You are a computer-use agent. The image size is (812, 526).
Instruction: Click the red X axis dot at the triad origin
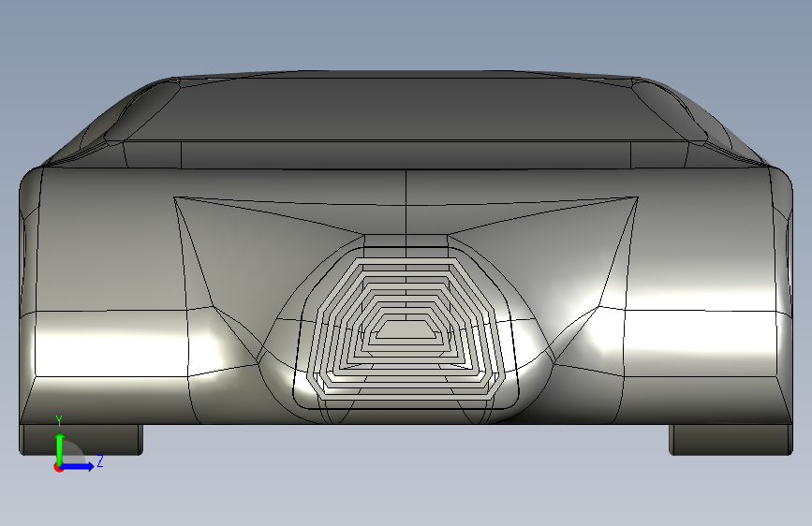[x=58, y=467]
